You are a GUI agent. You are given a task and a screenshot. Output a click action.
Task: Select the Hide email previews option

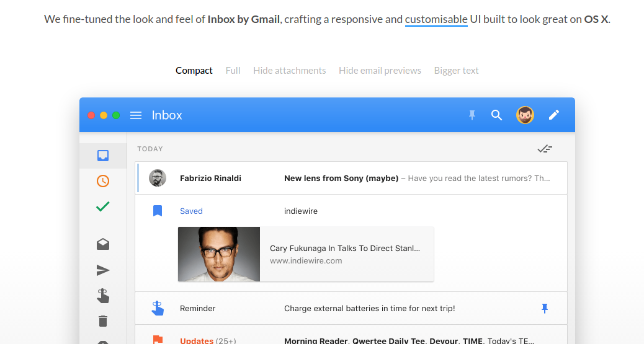pyautogui.click(x=380, y=71)
